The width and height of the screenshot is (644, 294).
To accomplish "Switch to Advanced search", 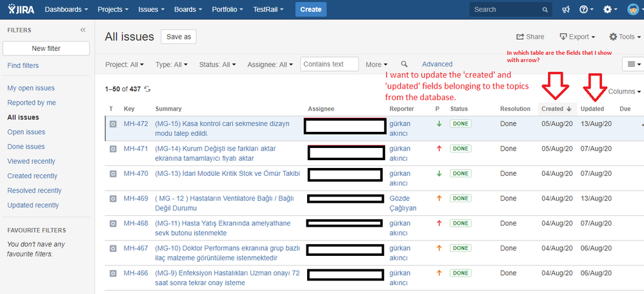I will [x=437, y=64].
